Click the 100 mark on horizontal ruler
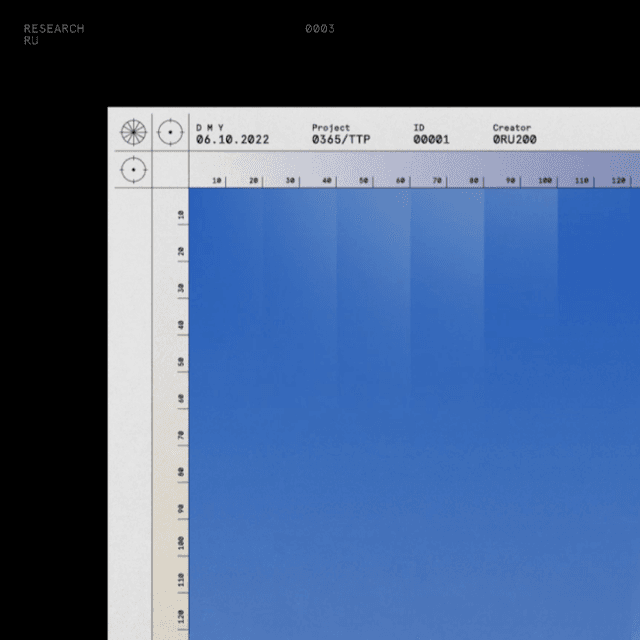640x640 pixels. pyautogui.click(x=545, y=181)
